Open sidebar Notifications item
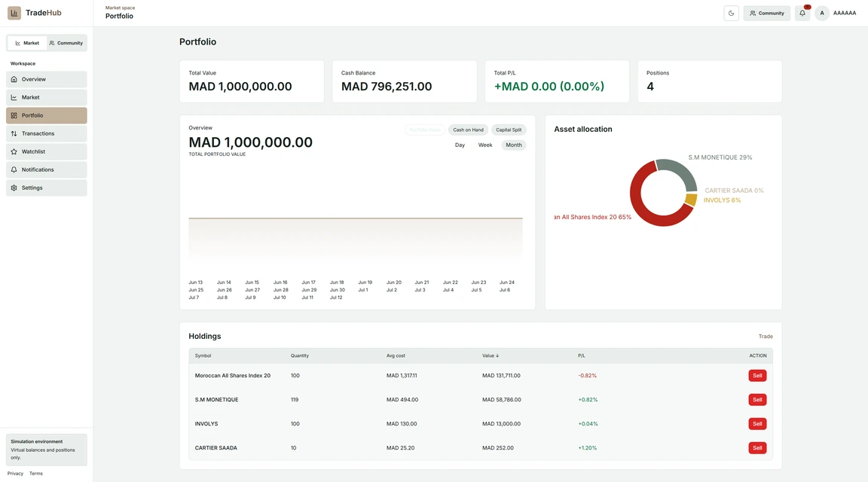The width and height of the screenshot is (868, 482). pos(47,170)
